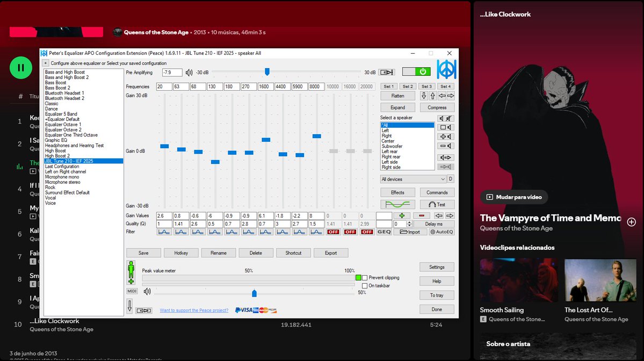Click the 4400 frequency input field
The image size is (644, 361).
pos(283,86)
